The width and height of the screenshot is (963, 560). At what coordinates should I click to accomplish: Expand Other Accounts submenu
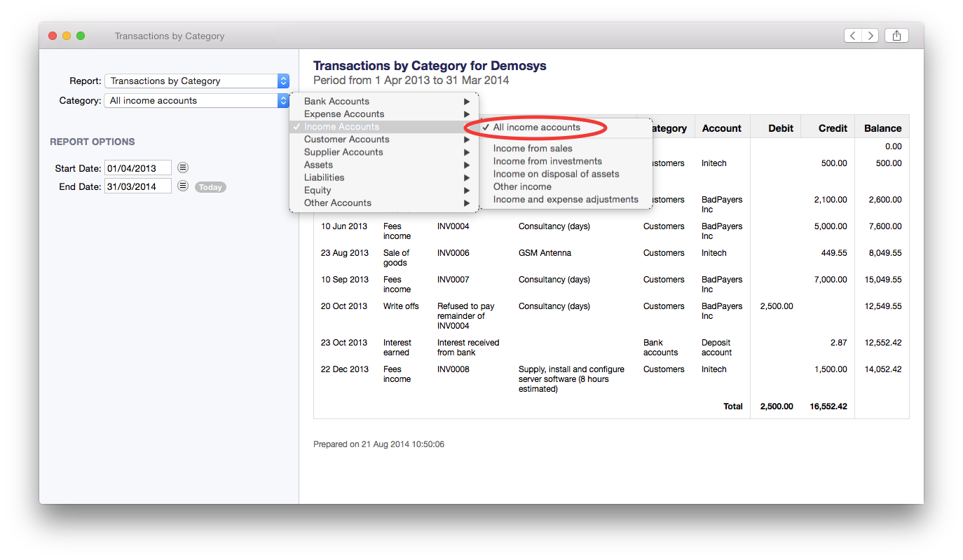click(x=384, y=203)
